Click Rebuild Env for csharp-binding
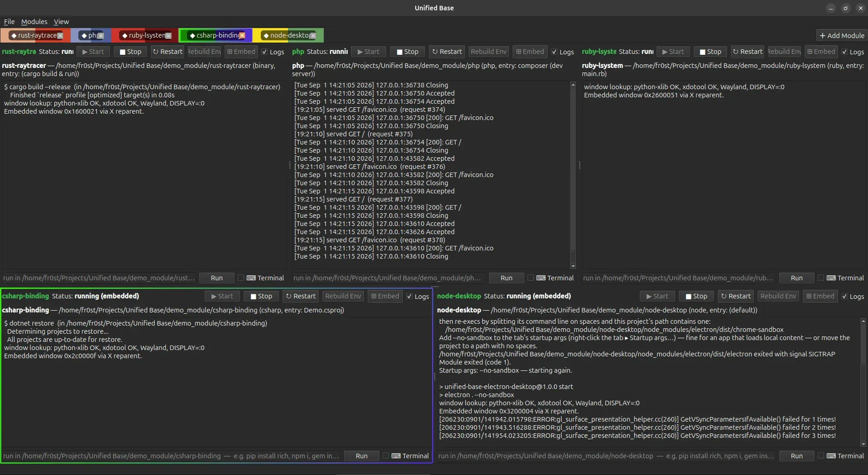The width and height of the screenshot is (868, 475). [343, 296]
